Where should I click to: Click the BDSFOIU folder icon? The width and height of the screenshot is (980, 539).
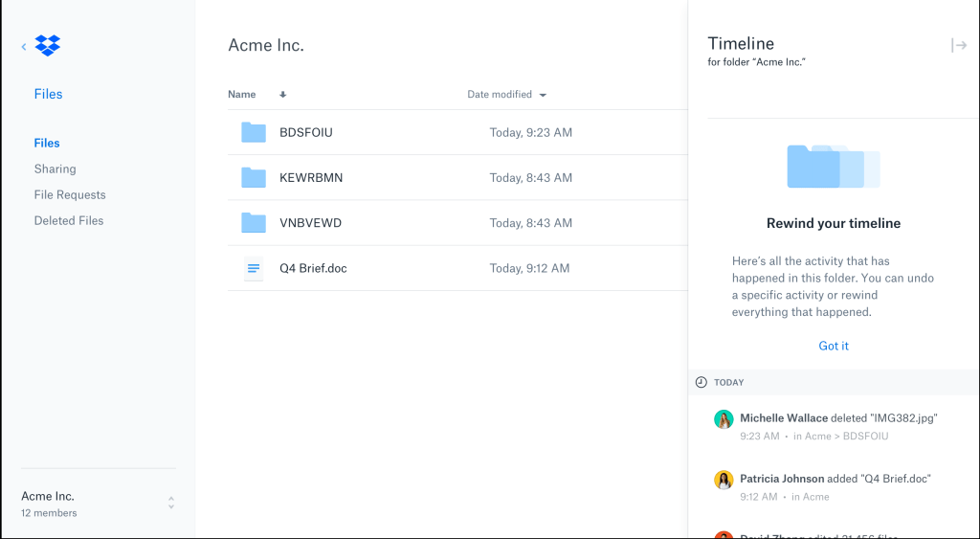tap(254, 132)
